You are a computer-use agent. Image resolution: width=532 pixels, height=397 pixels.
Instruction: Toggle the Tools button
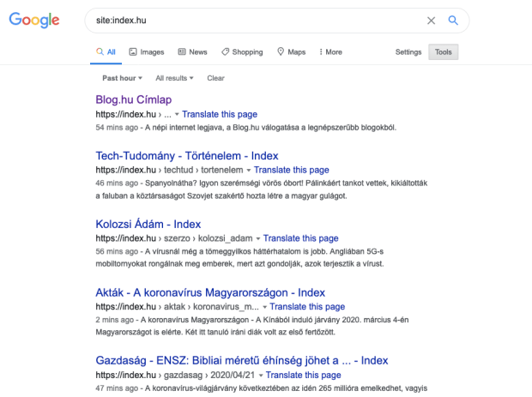click(443, 52)
